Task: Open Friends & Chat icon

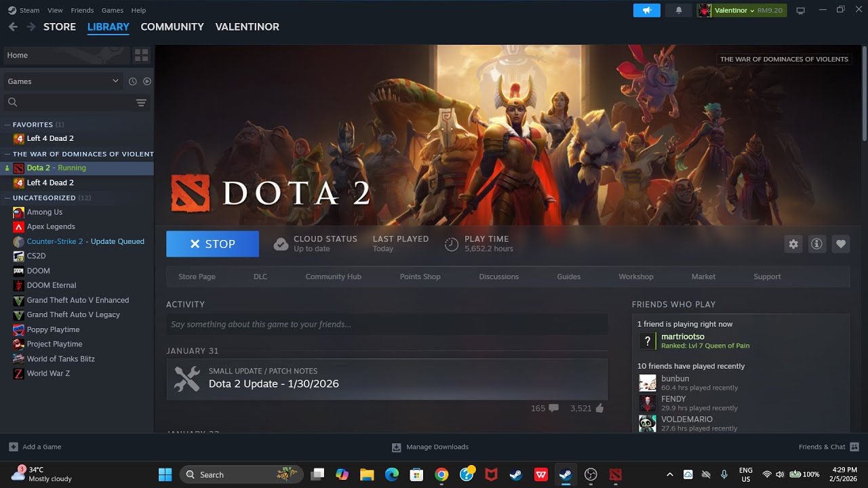Action: click(854, 447)
